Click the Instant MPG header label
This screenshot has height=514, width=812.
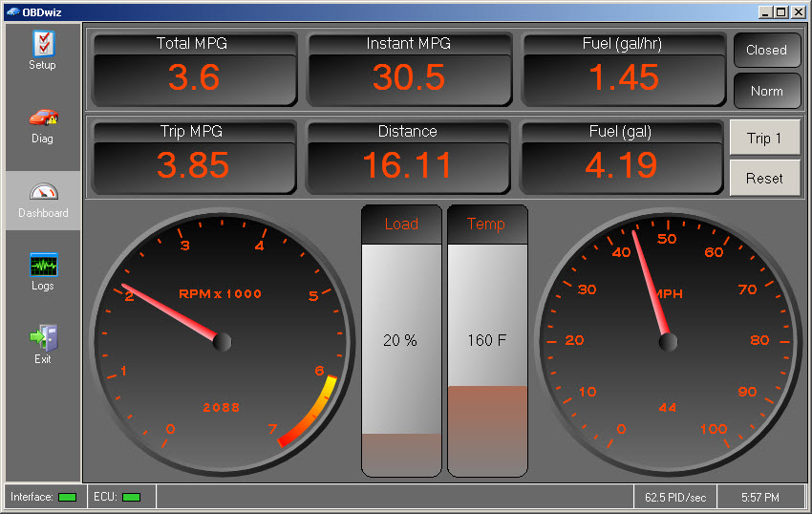point(409,44)
